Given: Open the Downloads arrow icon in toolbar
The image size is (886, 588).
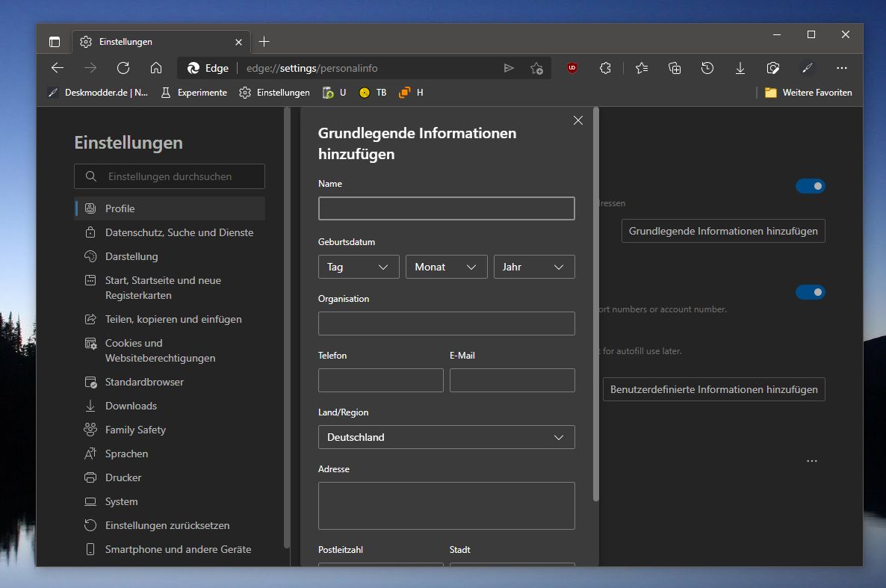Looking at the screenshot, I should pyautogui.click(x=740, y=69).
